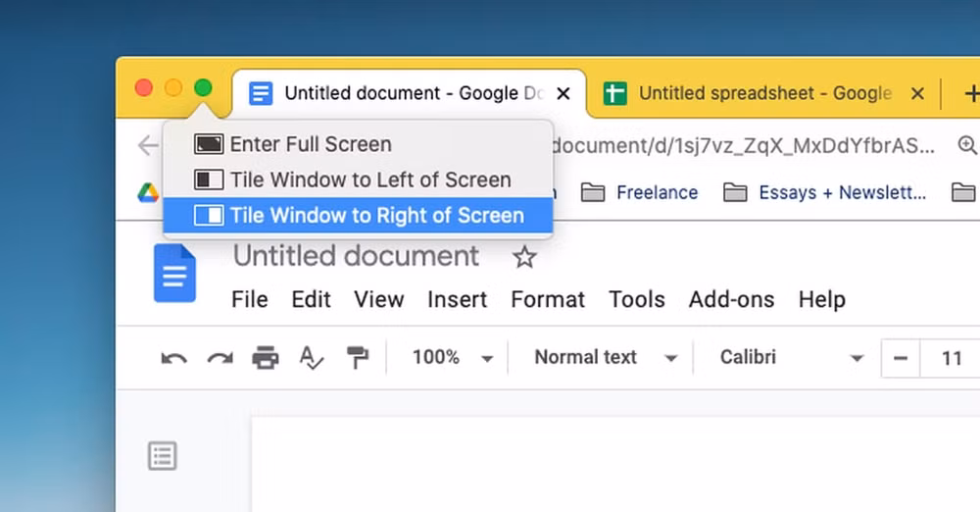
Task: Star the document
Action: pos(523,257)
